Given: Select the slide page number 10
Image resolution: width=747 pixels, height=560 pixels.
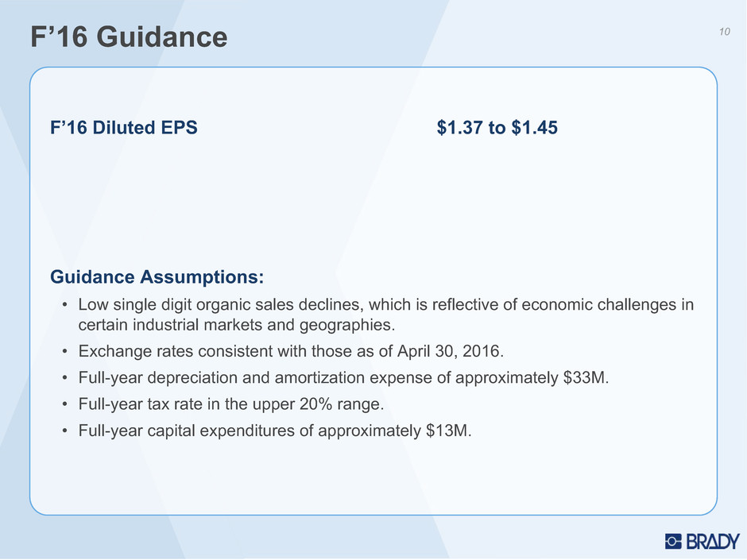Looking at the screenshot, I should point(724,32).
